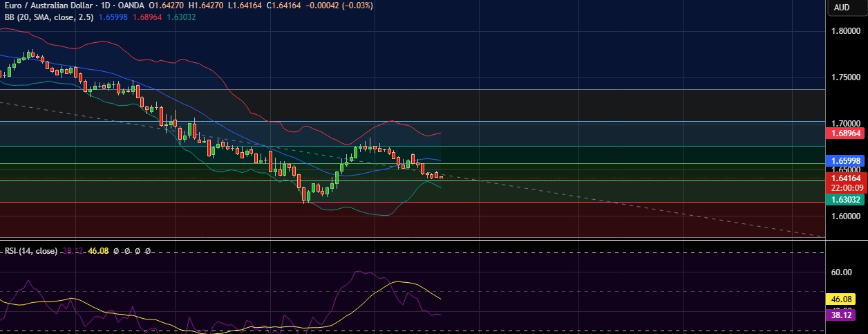Select the RSI (14, close) indicator legend
This screenshot has height=334, width=868.
(x=30, y=251)
